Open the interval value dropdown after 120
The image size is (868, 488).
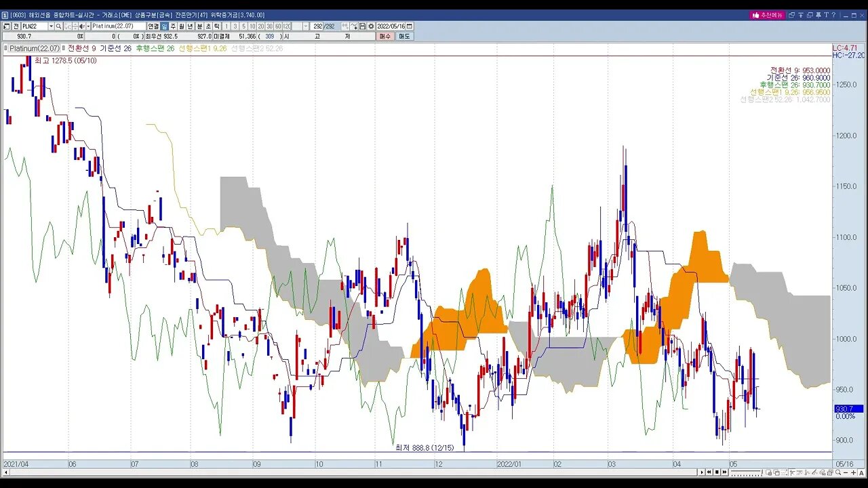point(306,26)
